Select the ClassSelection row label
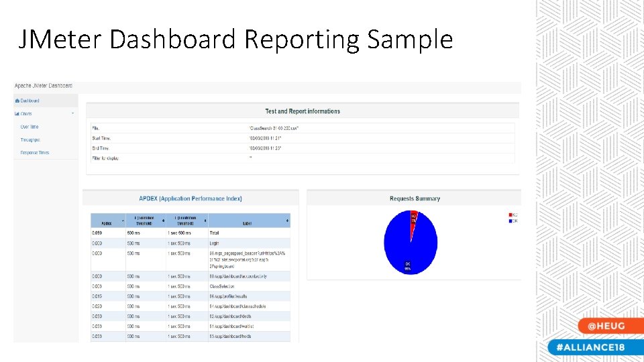This screenshot has height=362, width=644. [x=222, y=286]
